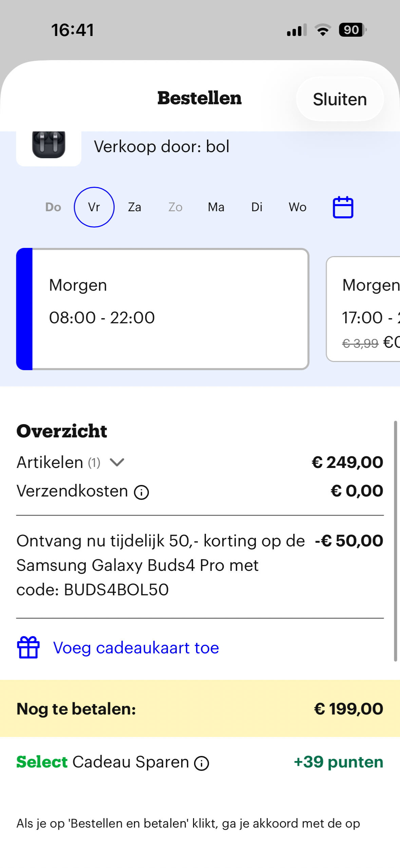Viewport: 400px width, 868px height.
Task: Select Ma as the delivery day
Action: pyautogui.click(x=215, y=207)
